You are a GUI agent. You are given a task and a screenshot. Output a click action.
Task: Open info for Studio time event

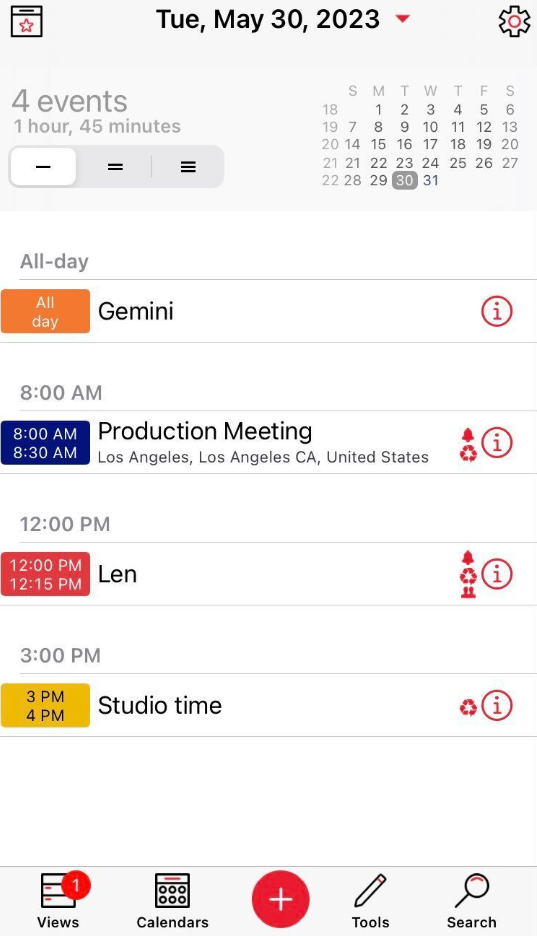click(496, 706)
